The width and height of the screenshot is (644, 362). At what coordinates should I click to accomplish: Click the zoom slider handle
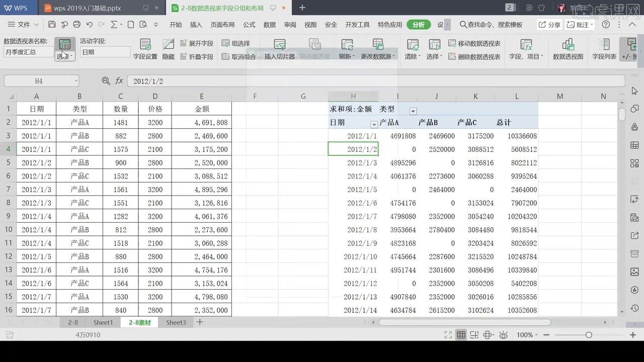pos(589,335)
